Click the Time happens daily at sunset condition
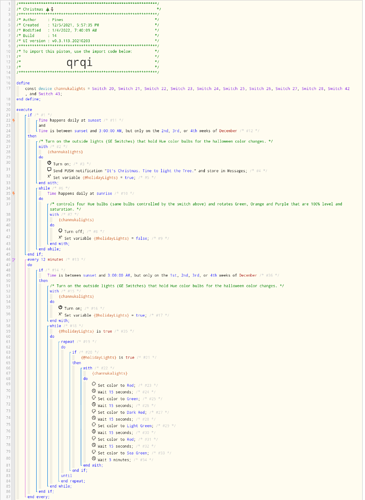The height and width of the screenshot is (500, 365). (x=70, y=120)
